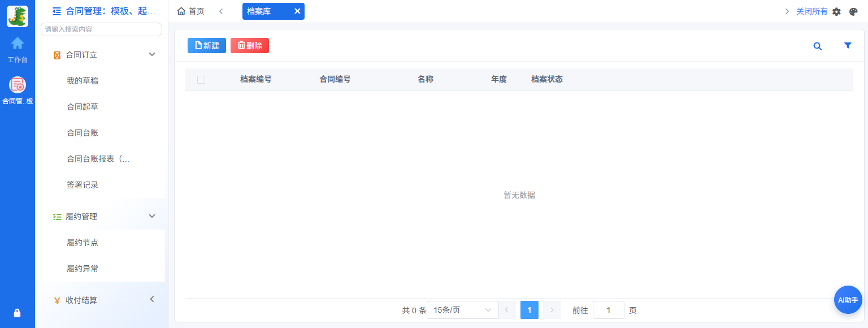
Task: Click the 新建 button
Action: click(x=207, y=46)
